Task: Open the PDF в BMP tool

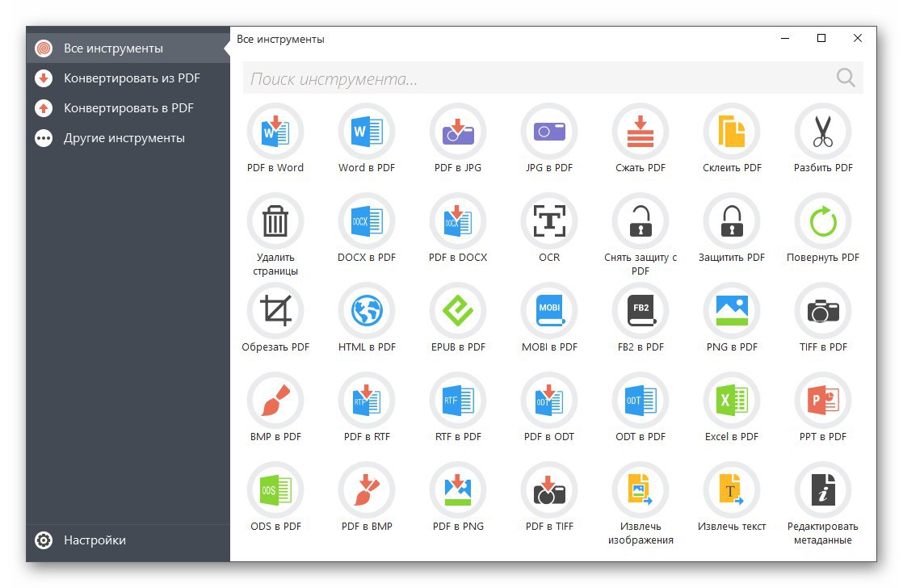Action: pos(367,490)
